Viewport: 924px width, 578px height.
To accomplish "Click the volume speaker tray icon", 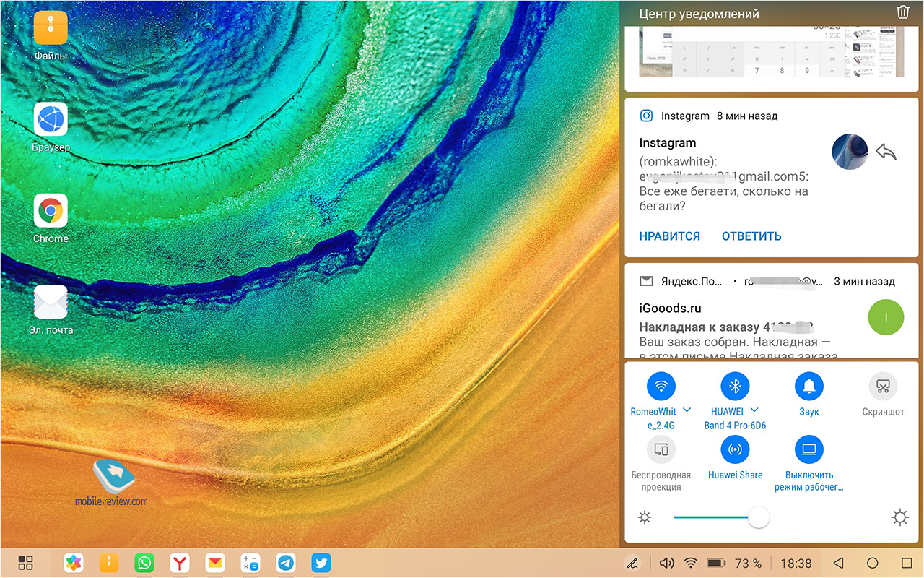I will [x=666, y=563].
